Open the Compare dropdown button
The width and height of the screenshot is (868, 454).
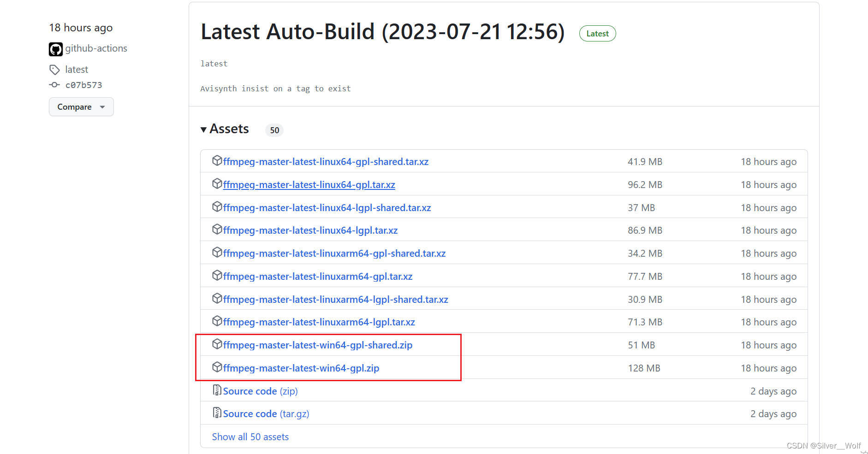[81, 107]
